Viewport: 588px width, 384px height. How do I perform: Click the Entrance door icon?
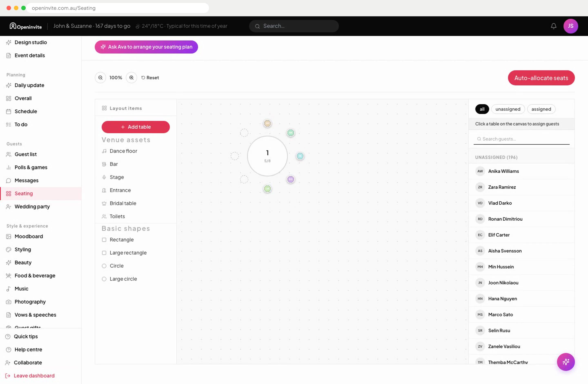(104, 190)
